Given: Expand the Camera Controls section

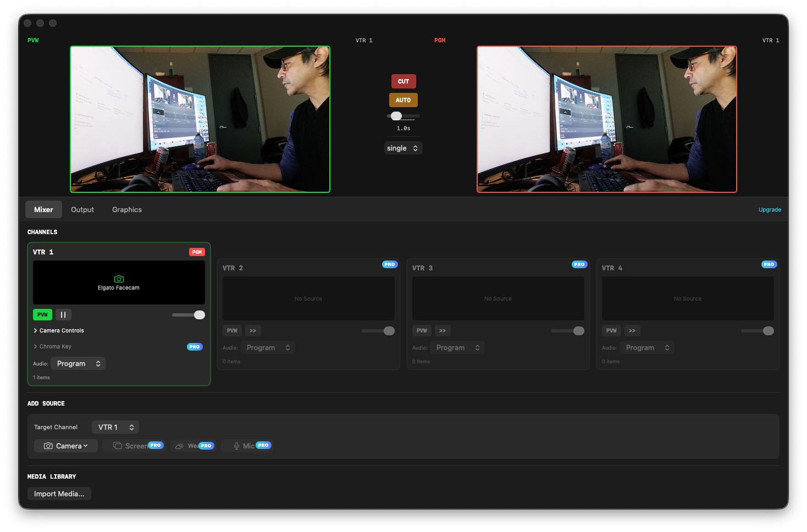Looking at the screenshot, I should [x=58, y=330].
